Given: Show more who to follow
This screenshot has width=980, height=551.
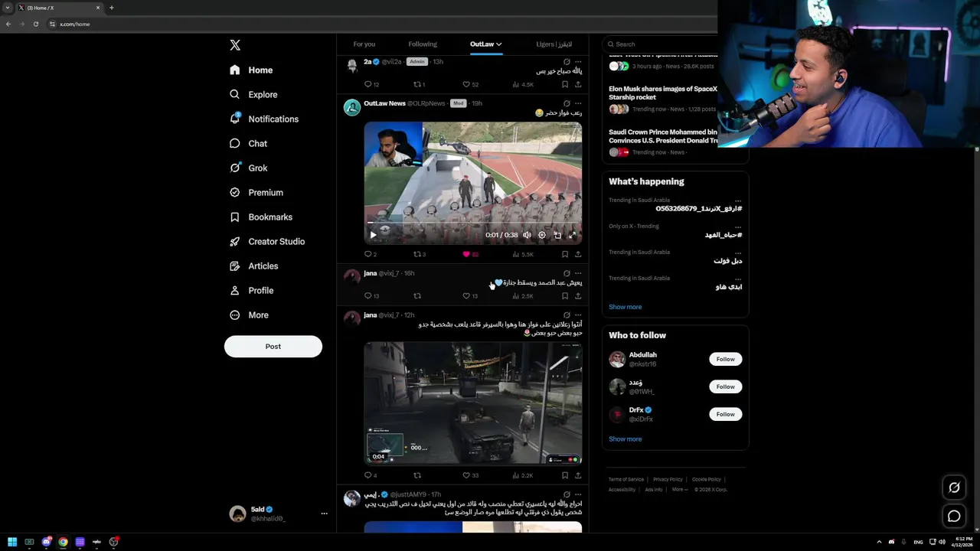Looking at the screenshot, I should 626,439.
